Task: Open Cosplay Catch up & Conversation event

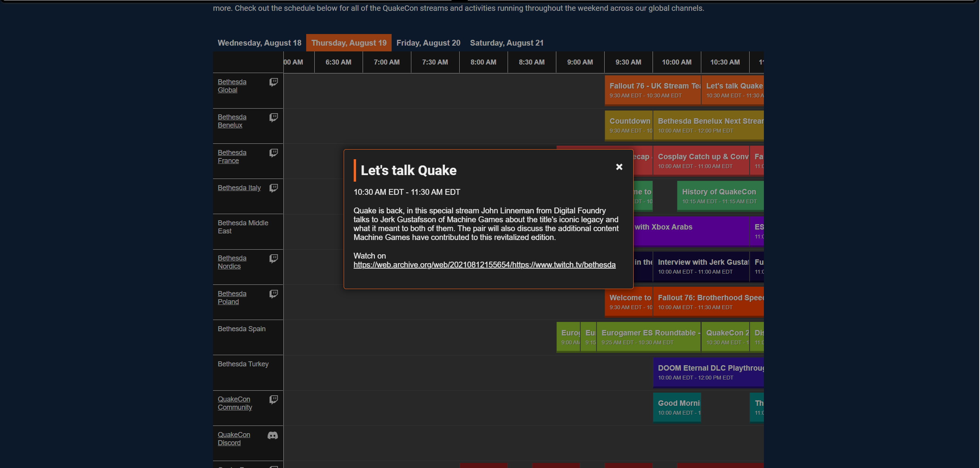Action: 701,161
